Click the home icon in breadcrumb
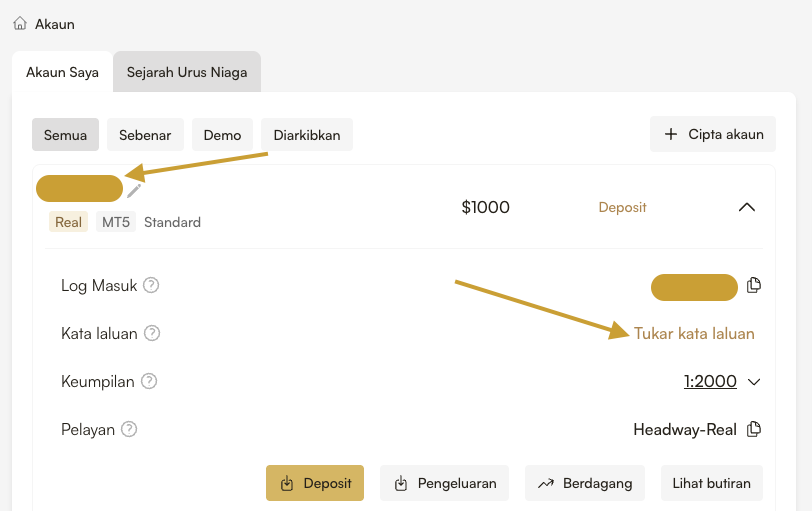 pyautogui.click(x=20, y=23)
